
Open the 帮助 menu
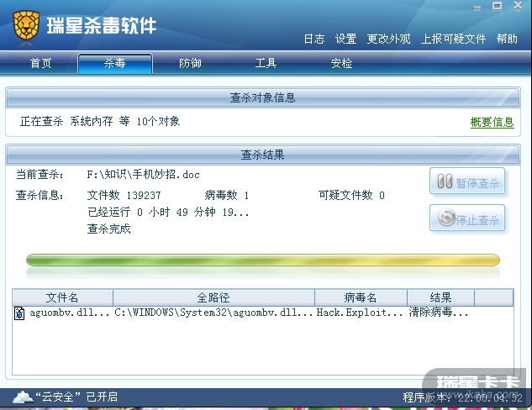pos(507,39)
